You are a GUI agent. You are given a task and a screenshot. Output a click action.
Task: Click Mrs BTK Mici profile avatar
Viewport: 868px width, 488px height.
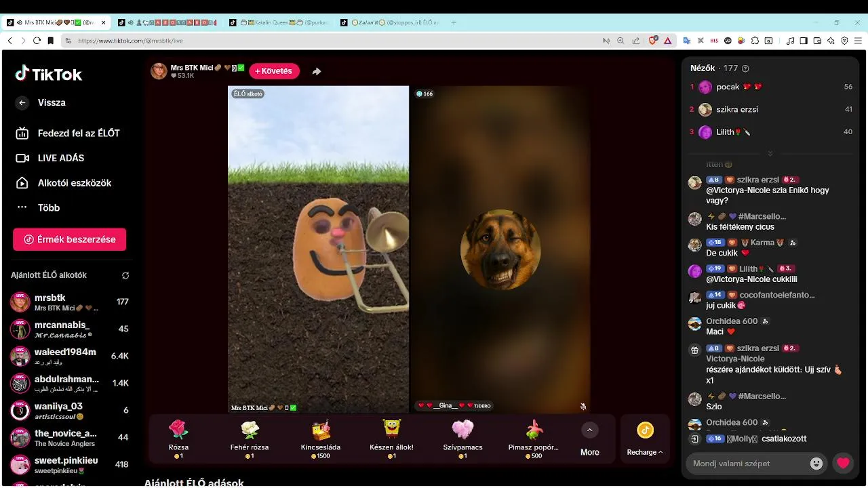[159, 71]
